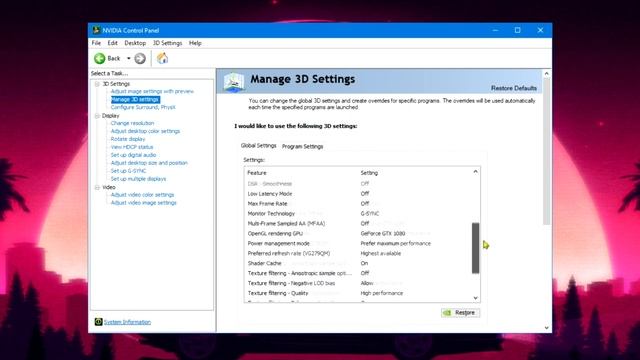Click the System Information icon
The width and height of the screenshot is (640, 360).
pyautogui.click(x=98, y=322)
